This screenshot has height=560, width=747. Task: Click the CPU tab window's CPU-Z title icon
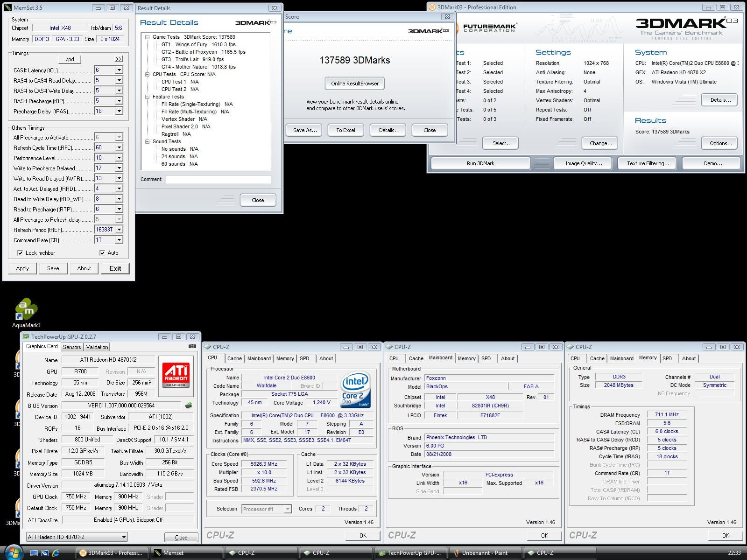[x=208, y=347]
